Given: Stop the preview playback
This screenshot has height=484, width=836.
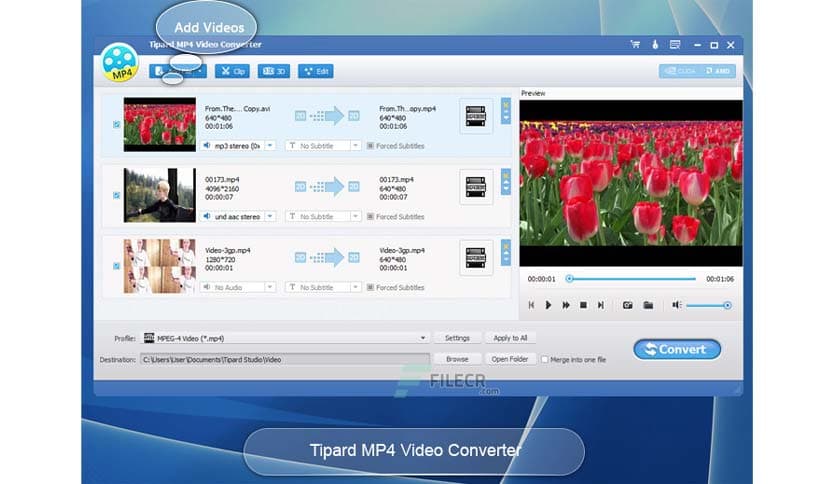Looking at the screenshot, I should click(x=583, y=305).
